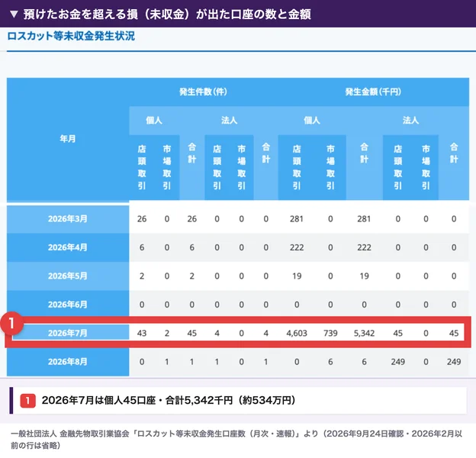476x458 pixels.
Task: Click 249 under 法人 店頭取引 in 2026年8月 row
Action: point(397,362)
